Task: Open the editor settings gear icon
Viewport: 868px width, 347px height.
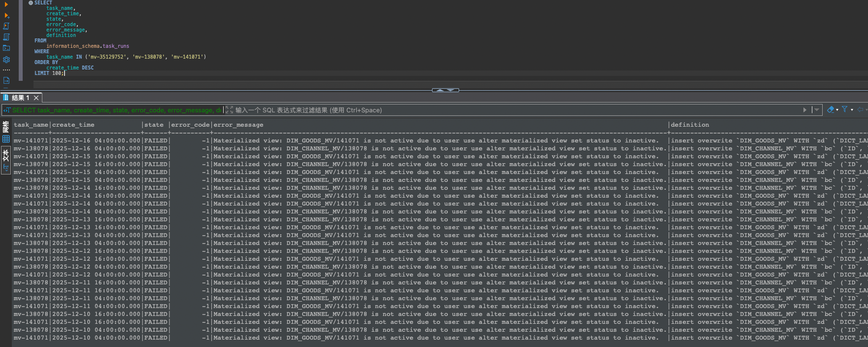Action: pos(6,59)
